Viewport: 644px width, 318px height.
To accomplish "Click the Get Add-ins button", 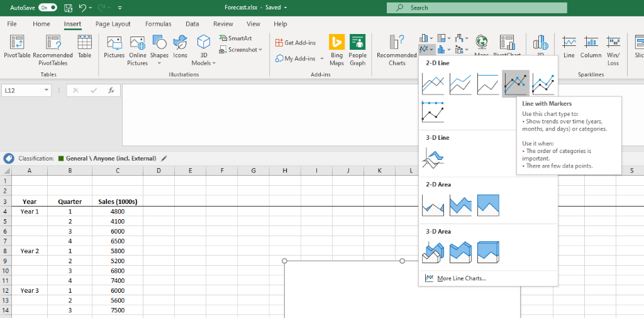I will [x=296, y=43].
